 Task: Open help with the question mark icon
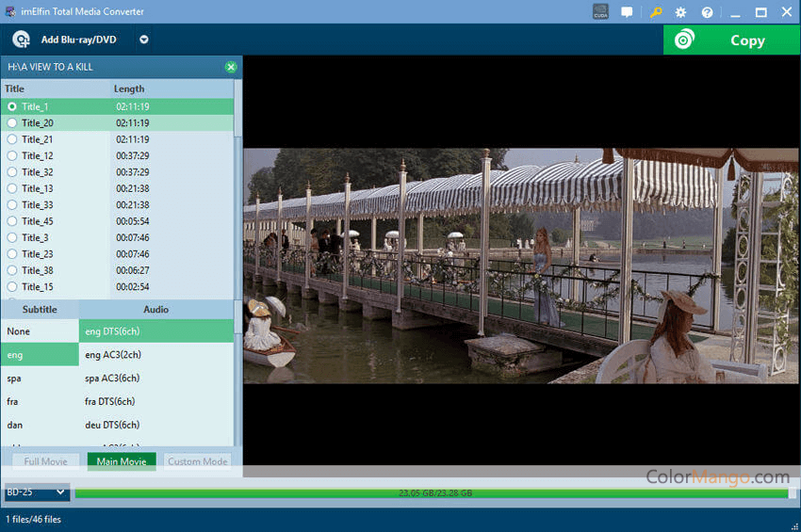click(708, 12)
